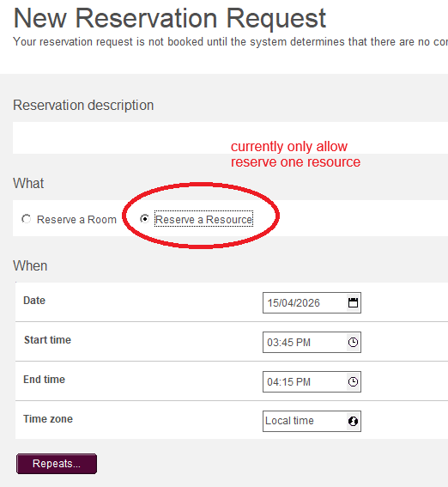The image size is (448, 487).
Task: Focus the End time field 04:15 PM
Action: point(312,381)
